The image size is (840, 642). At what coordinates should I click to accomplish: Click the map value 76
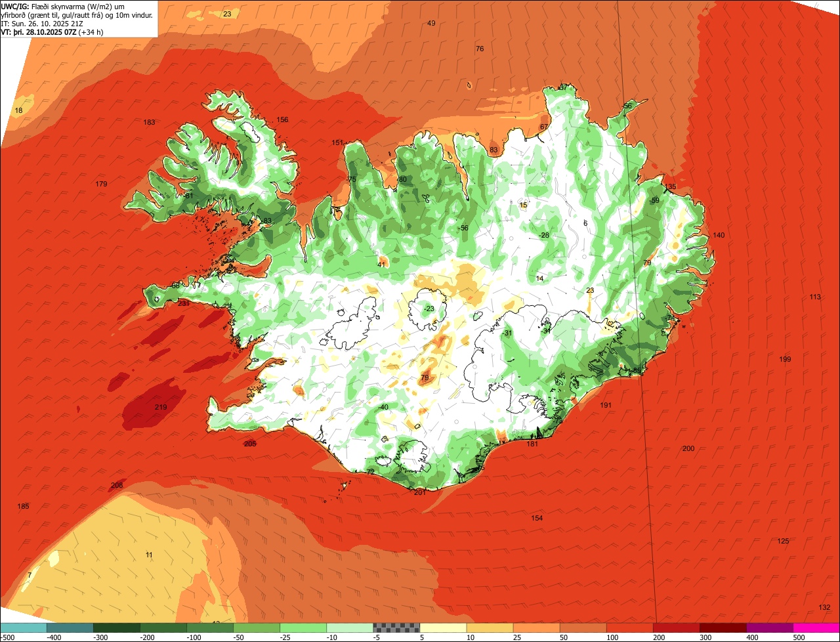click(480, 49)
